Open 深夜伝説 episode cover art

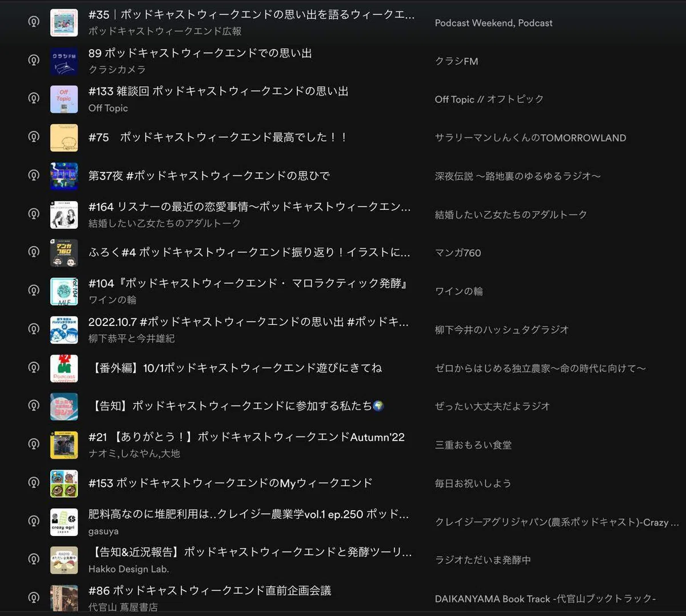pyautogui.click(x=64, y=176)
